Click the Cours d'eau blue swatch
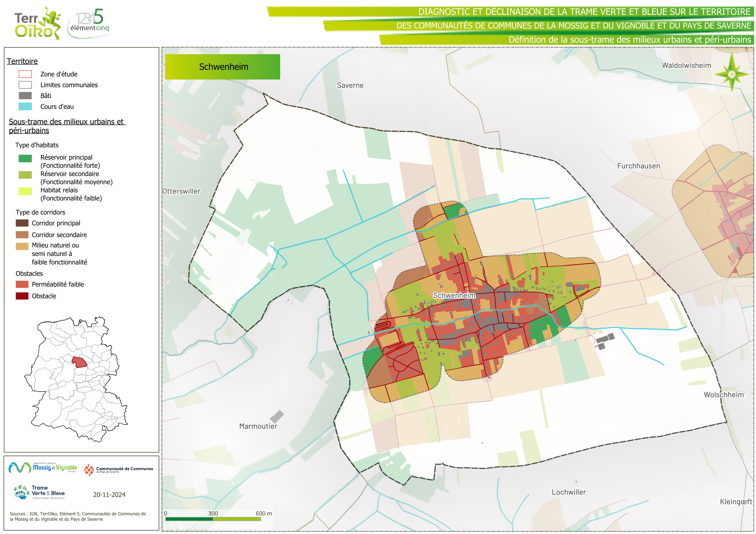Image resolution: width=756 pixels, height=534 pixels. (x=25, y=107)
